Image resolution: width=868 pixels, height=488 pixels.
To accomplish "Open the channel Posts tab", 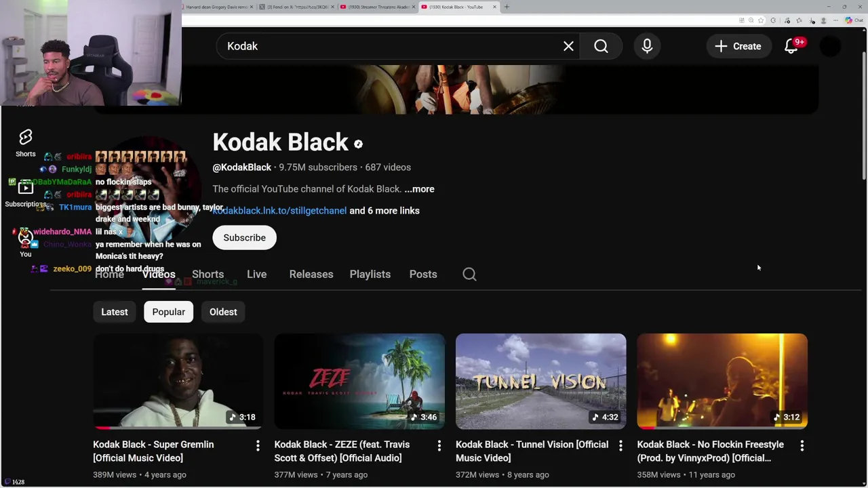I will [423, 274].
